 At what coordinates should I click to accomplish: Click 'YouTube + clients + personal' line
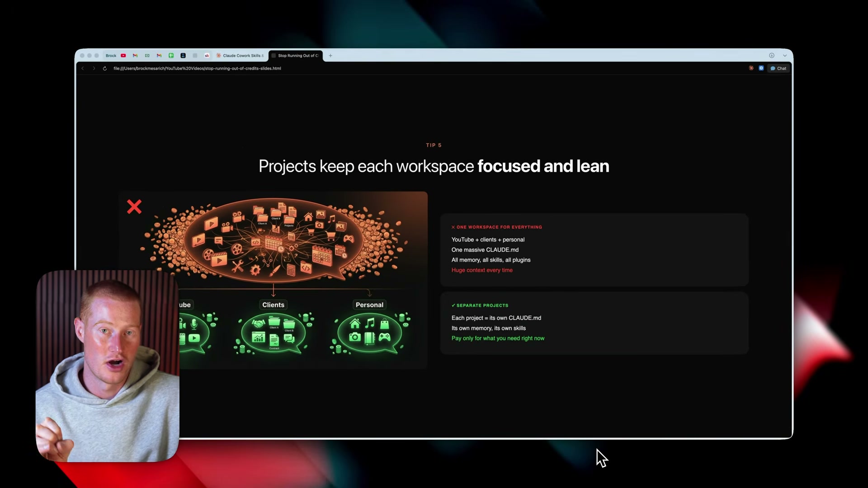pos(488,239)
